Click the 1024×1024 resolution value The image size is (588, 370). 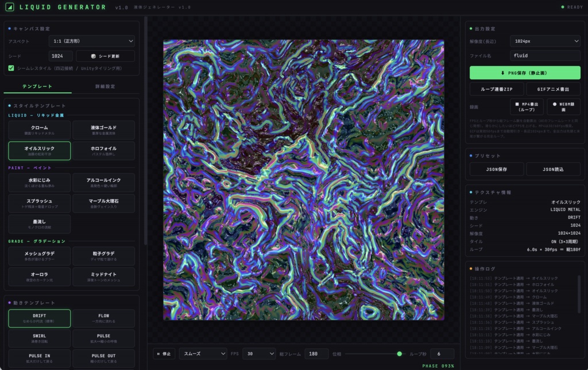[569, 233]
